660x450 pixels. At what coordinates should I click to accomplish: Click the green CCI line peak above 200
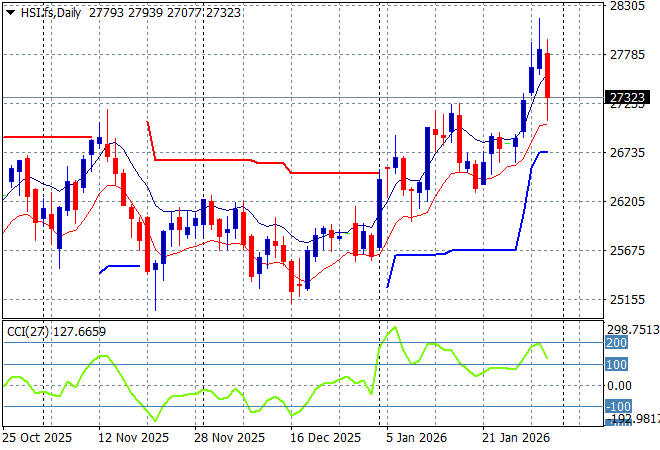coord(394,327)
